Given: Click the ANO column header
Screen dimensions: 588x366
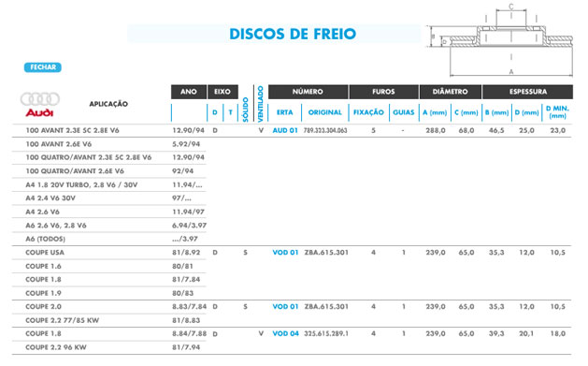Looking at the screenshot, I should point(189,92).
